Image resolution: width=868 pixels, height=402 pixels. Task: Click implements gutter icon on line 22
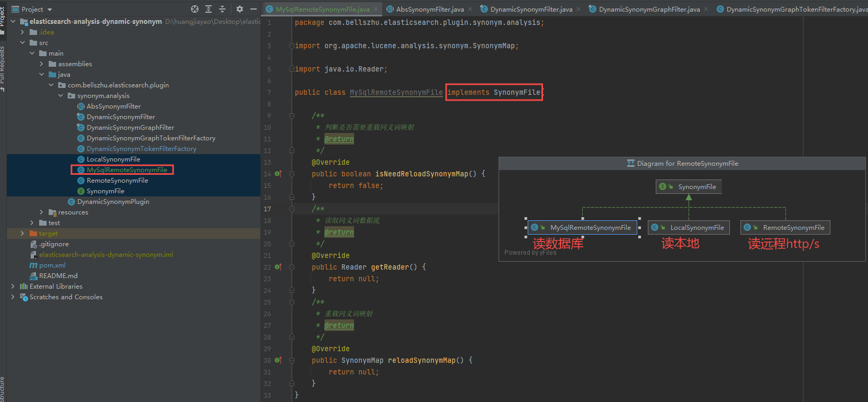[278, 267]
